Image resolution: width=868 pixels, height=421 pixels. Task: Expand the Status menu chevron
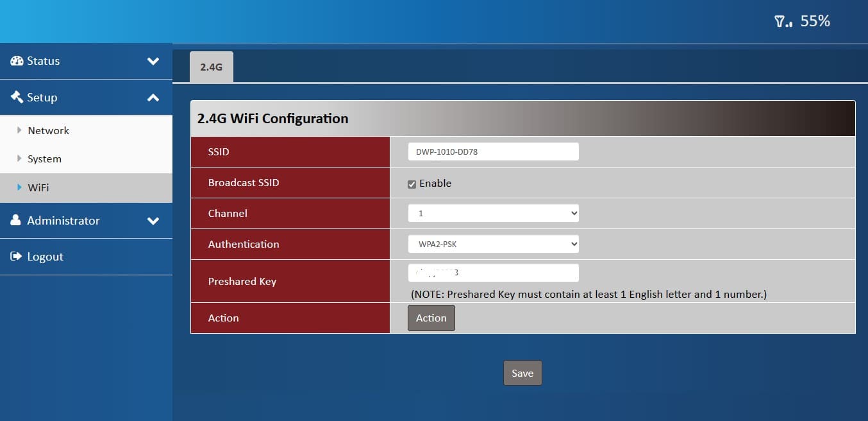tap(153, 62)
